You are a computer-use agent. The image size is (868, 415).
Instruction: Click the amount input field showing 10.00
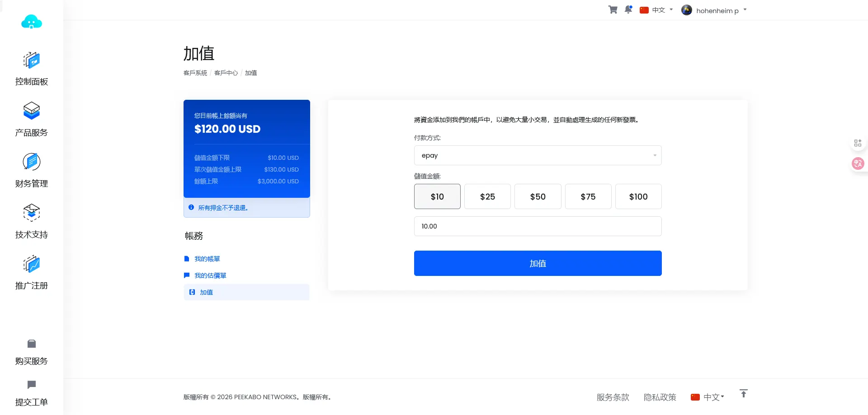point(538,226)
